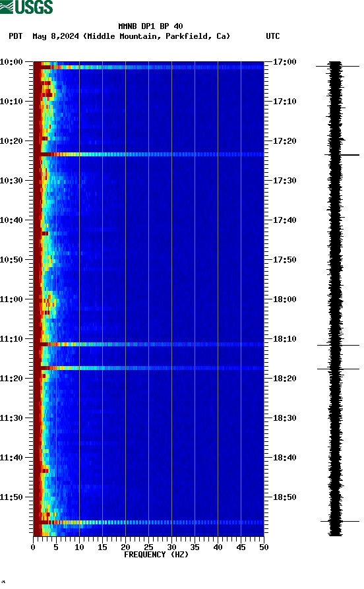Click the 'PDT' timezone label
Viewport: 364px width, 589px height.
coord(16,36)
